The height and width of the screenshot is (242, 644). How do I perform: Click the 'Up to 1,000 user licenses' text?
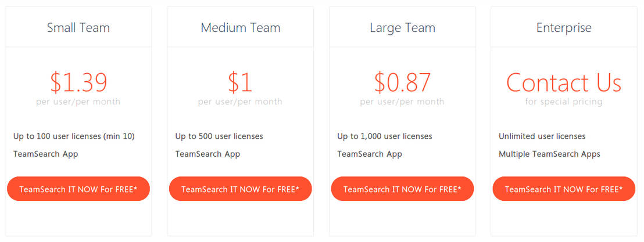[x=385, y=136]
